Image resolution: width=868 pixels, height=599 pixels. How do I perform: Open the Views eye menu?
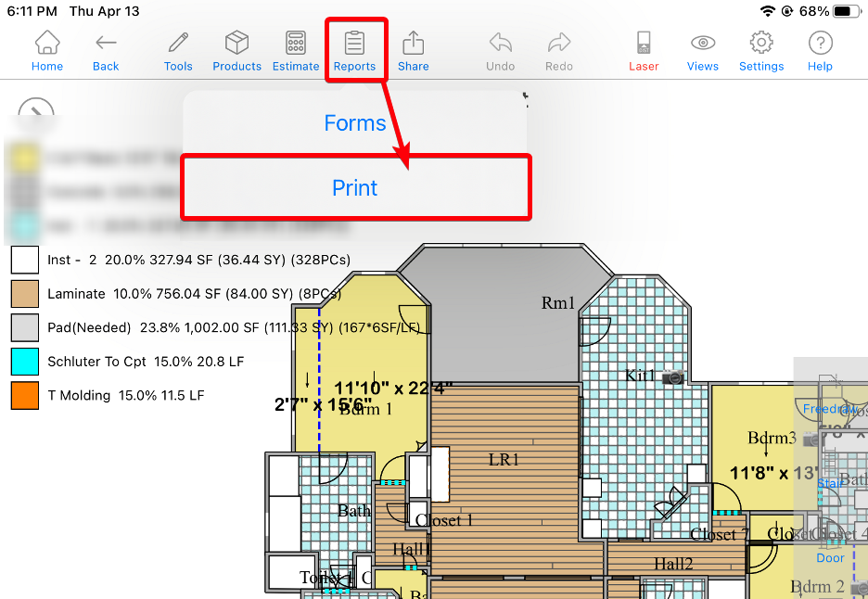(x=703, y=51)
